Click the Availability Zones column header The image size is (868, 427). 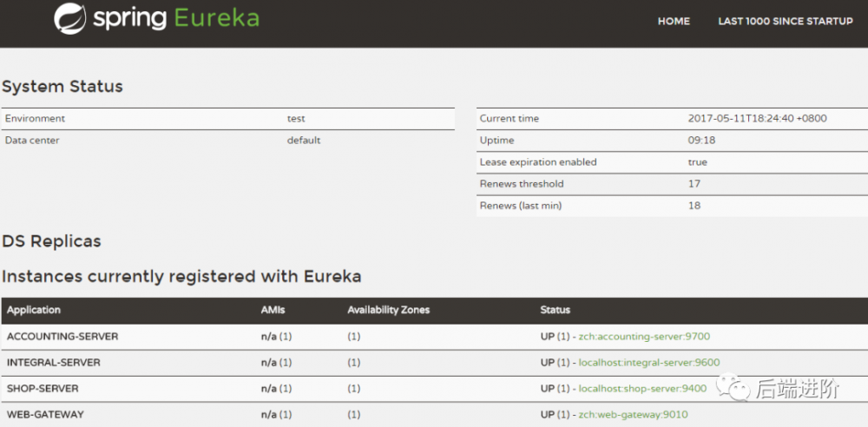click(x=389, y=310)
